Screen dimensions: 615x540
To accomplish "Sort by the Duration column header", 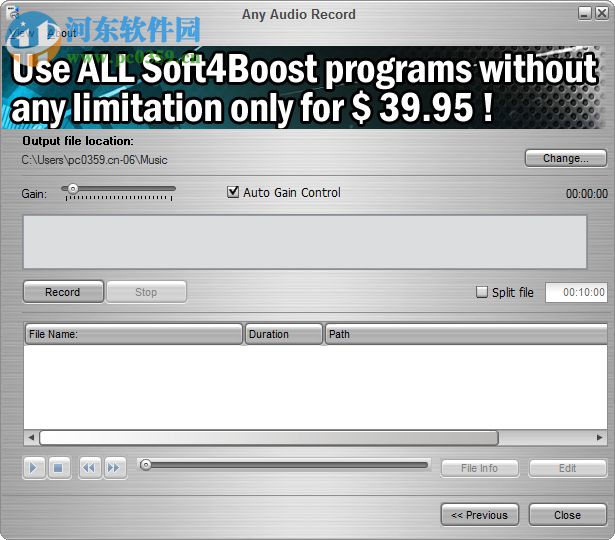I will 284,334.
